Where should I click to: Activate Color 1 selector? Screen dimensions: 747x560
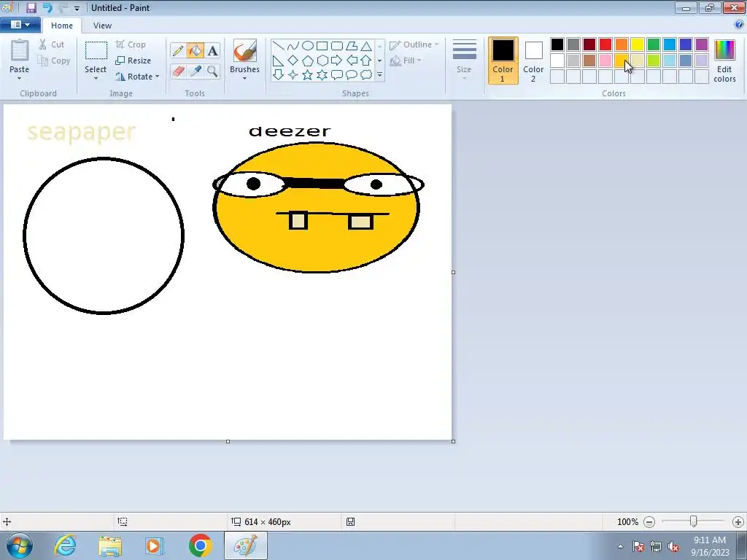click(503, 61)
